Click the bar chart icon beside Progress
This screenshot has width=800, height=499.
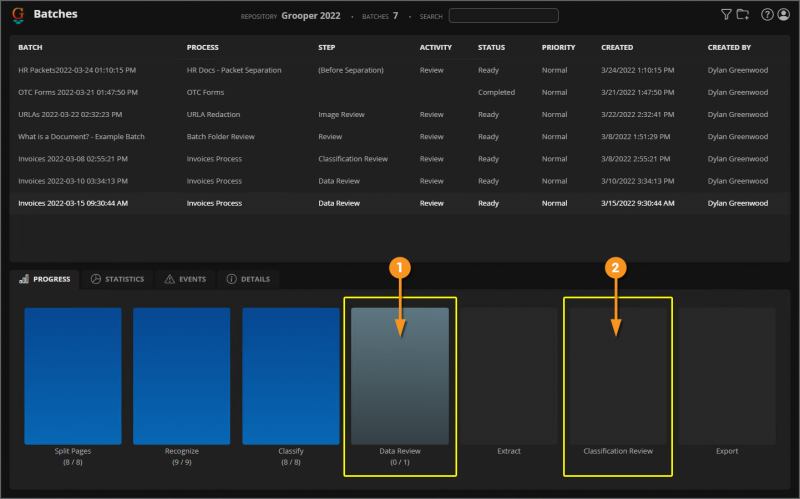tap(23, 279)
